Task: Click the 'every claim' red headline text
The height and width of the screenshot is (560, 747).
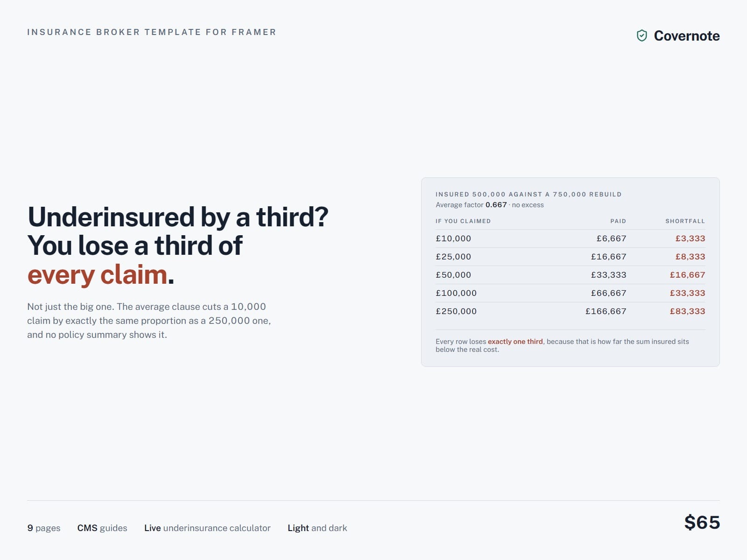Action: pos(97,274)
